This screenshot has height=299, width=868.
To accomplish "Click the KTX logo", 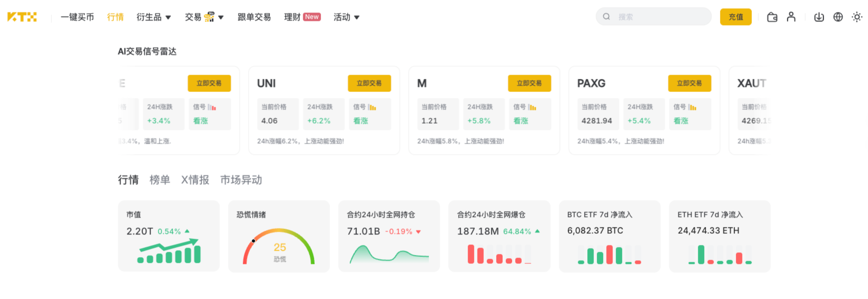I will (22, 17).
